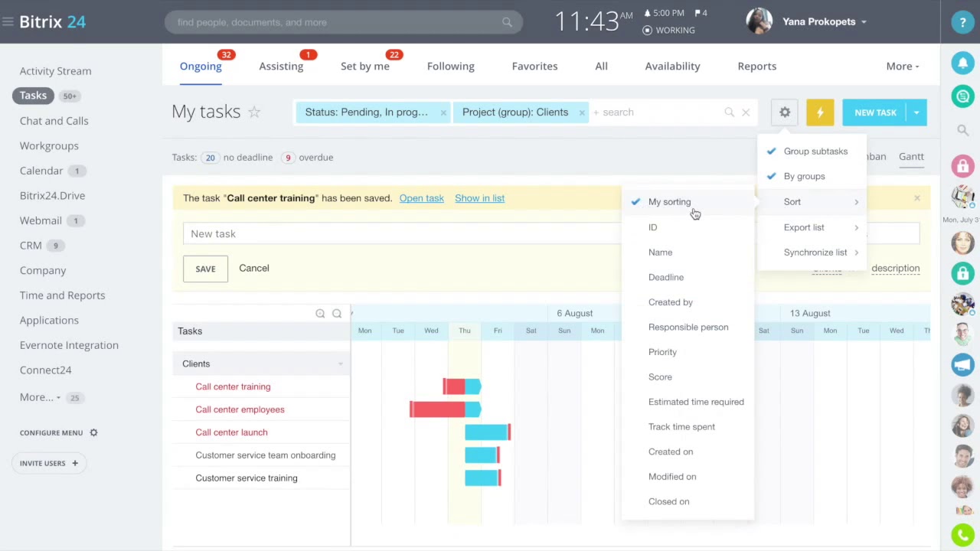Open the WORKING status selector
The width and height of the screenshot is (980, 551).
tap(669, 31)
